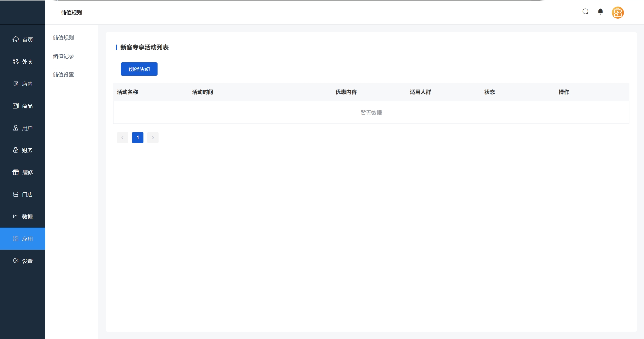Open the 外卖 delivery section
644x339 pixels.
pyautogui.click(x=23, y=62)
